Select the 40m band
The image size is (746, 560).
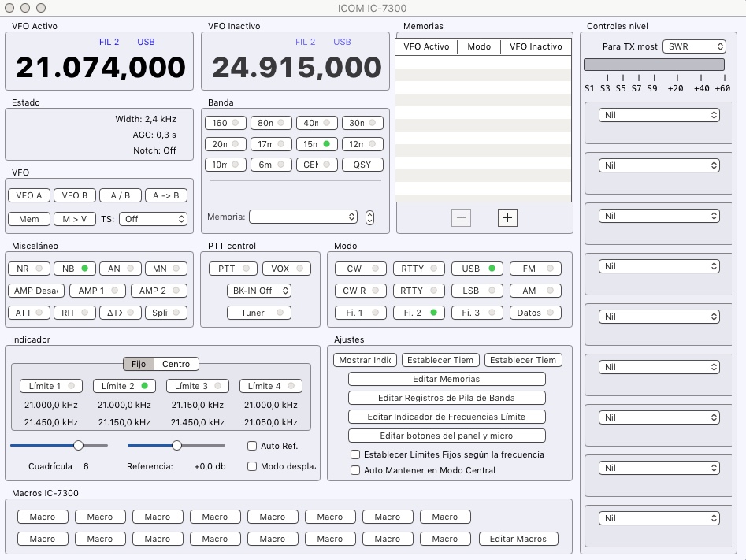coord(317,123)
